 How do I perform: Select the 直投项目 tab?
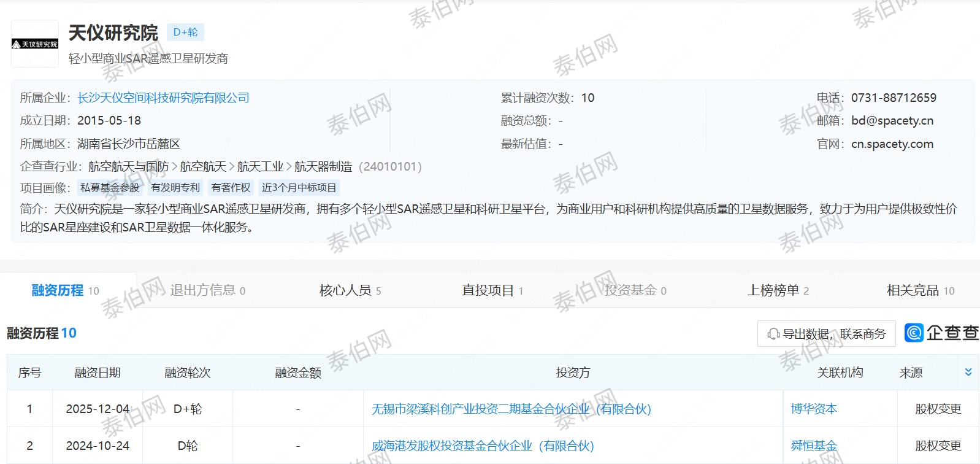[x=492, y=290]
